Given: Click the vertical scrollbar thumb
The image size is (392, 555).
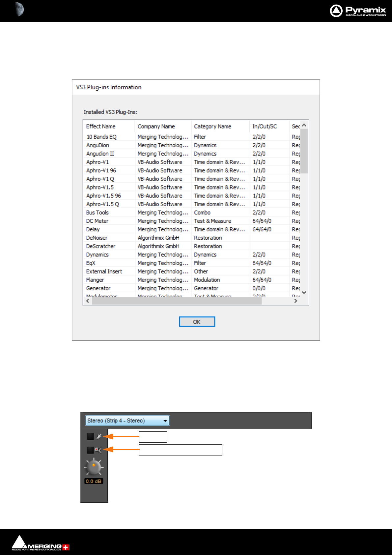Looking at the screenshot, I should pos(304,151).
